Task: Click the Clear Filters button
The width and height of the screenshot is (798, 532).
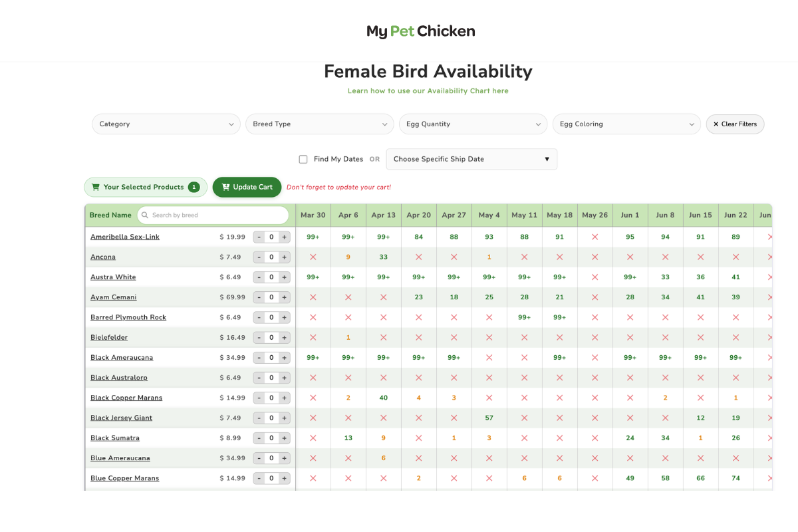Action: pos(735,124)
